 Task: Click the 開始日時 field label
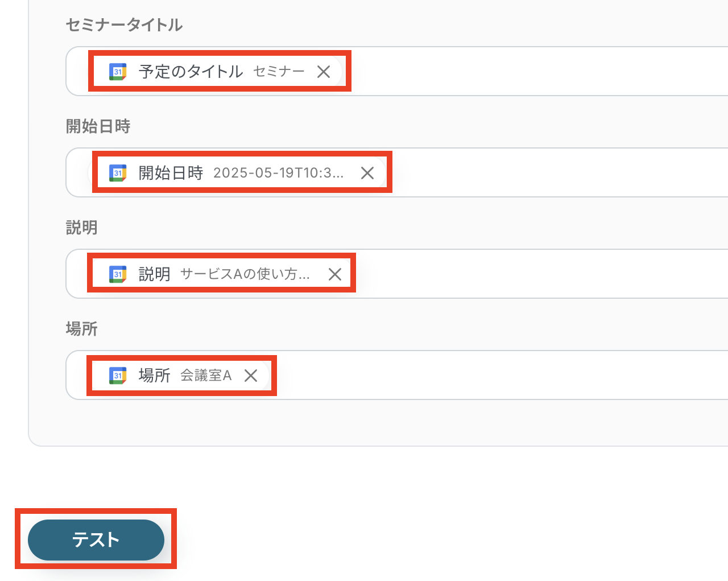click(x=98, y=126)
